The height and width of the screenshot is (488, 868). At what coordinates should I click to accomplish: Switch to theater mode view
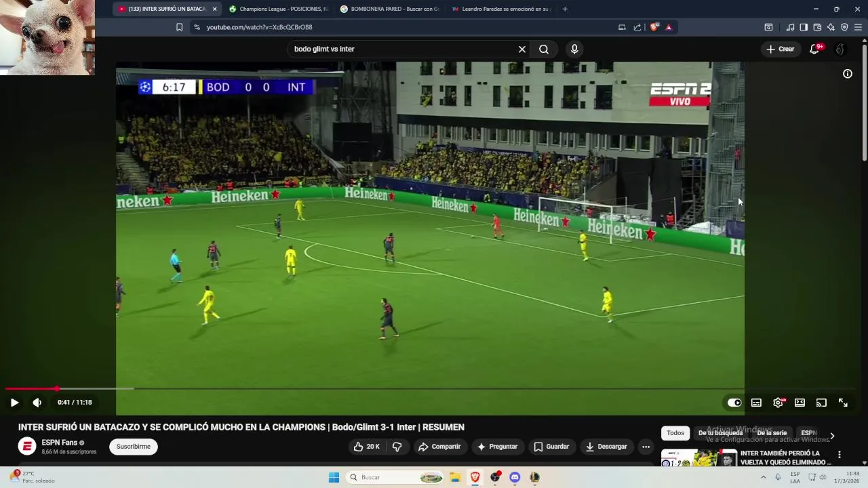[x=800, y=403]
